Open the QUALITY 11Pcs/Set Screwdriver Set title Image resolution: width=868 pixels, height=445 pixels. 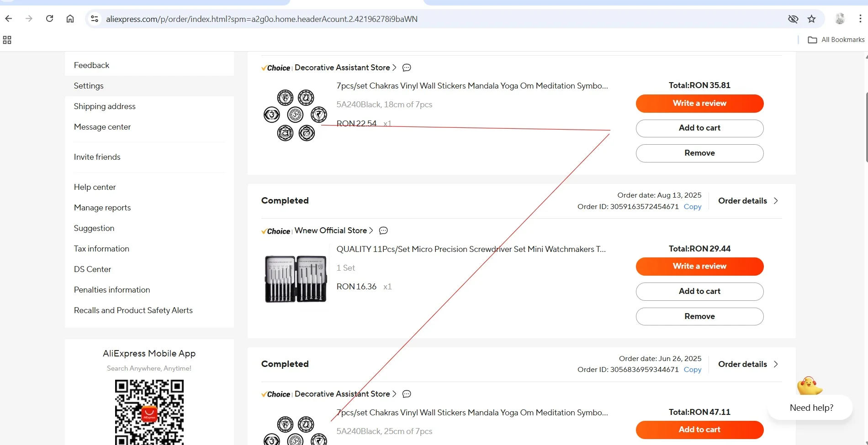tap(471, 249)
